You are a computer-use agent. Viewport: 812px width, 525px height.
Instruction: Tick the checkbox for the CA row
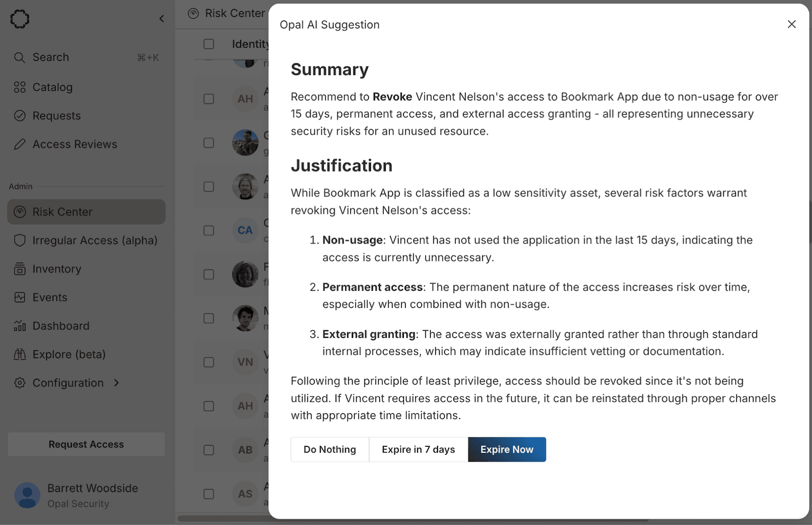209,230
